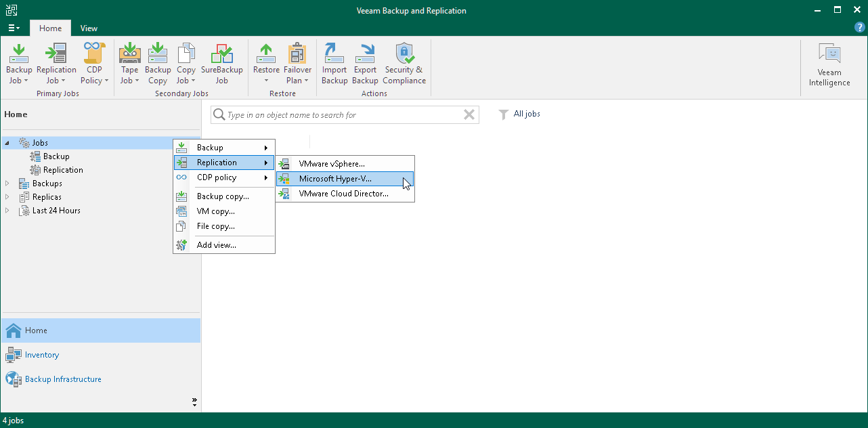868x428 pixels.
Task: Choose CDP policy in the context menu
Action: coord(224,177)
